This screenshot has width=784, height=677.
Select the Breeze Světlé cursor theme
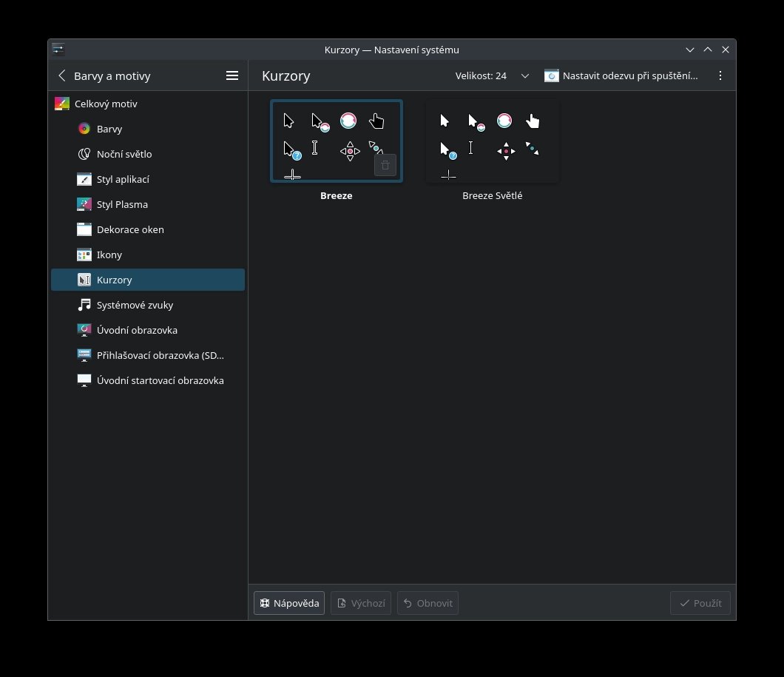pos(492,142)
